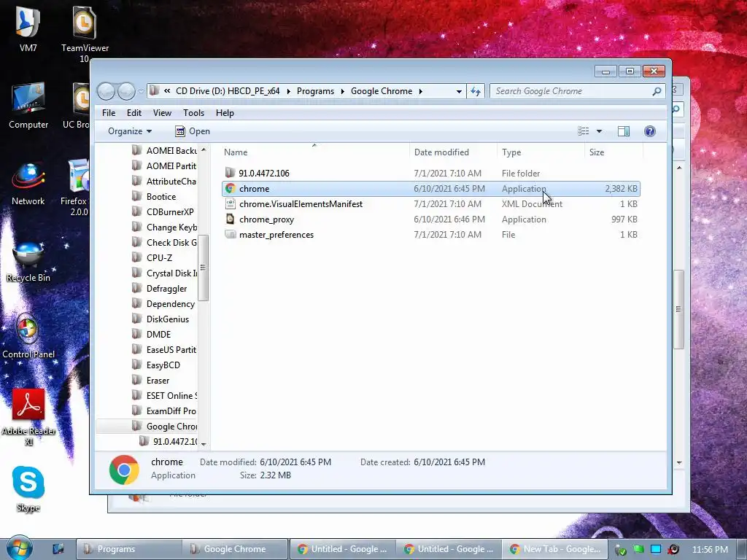Screen dimensions: 747x560
Task: Expand the arrow after Programs in breadcrumb
Action: pos(343,91)
